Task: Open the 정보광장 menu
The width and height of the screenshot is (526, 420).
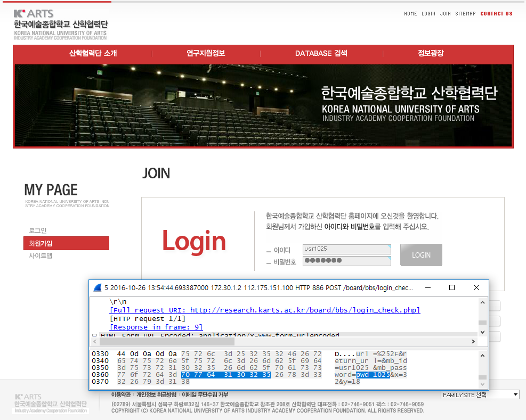Action: [x=431, y=53]
